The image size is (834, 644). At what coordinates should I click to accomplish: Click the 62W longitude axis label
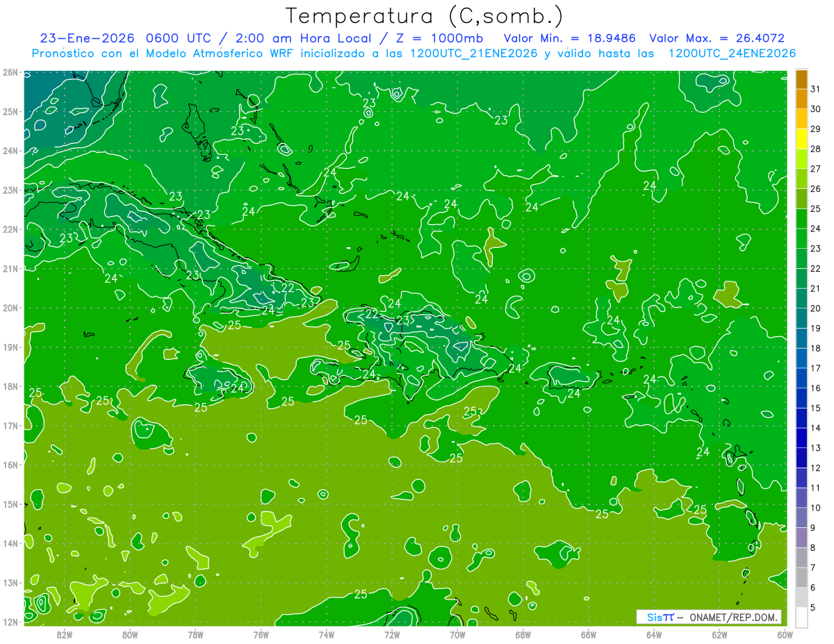(719, 634)
